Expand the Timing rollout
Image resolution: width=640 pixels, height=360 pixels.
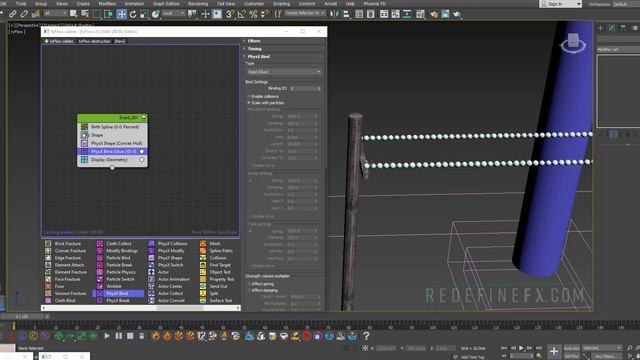click(283, 49)
